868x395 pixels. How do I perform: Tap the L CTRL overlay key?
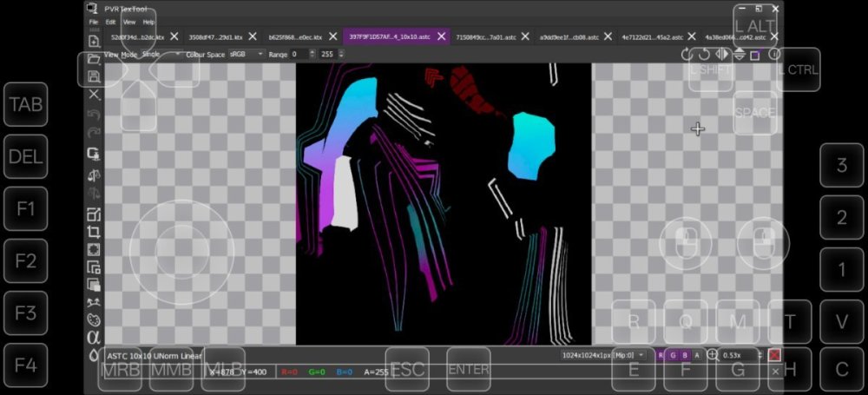[798, 69]
